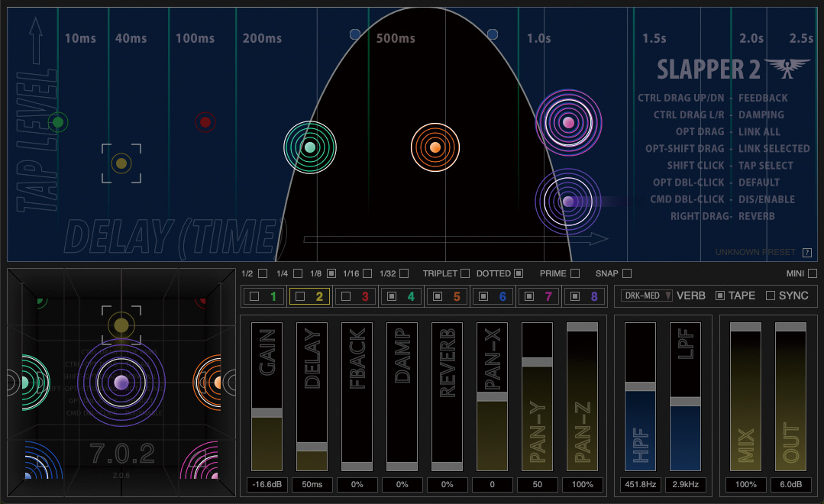Select the large purple tap node in panner
824x504 pixels.
tap(121, 382)
